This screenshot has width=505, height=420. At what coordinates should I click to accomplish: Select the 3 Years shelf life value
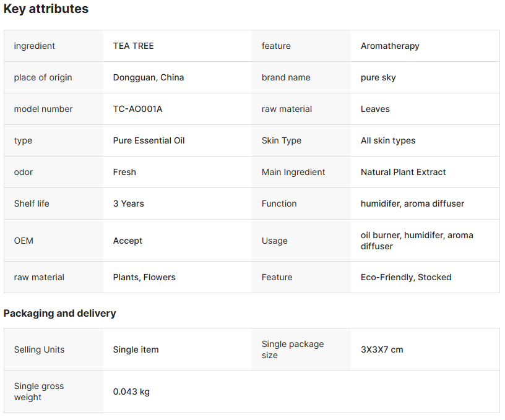pos(128,204)
